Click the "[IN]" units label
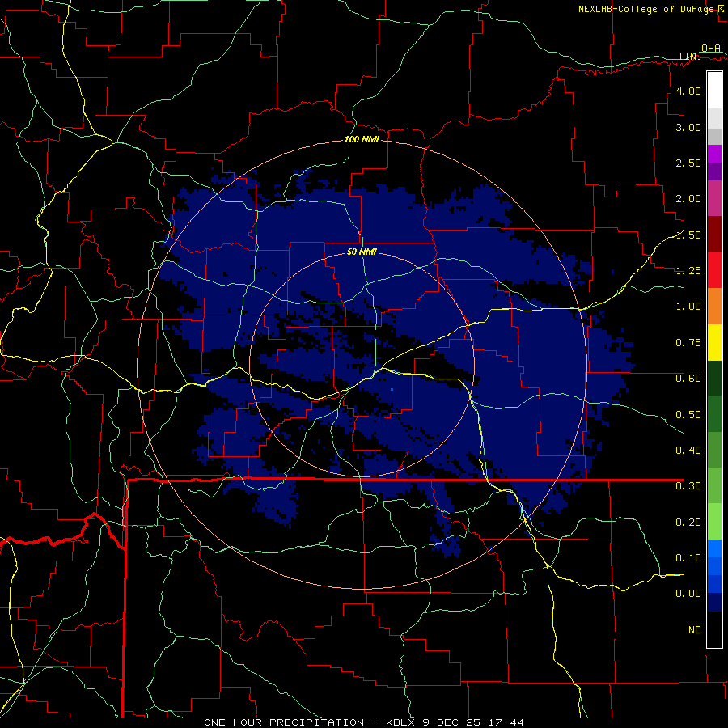The height and width of the screenshot is (728, 728). pyautogui.click(x=691, y=56)
